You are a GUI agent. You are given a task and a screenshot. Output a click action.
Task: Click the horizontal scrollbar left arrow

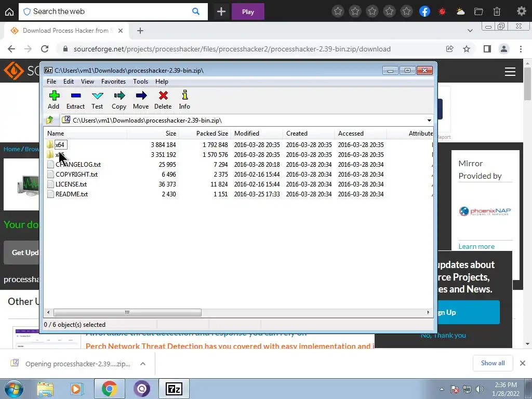click(48, 312)
